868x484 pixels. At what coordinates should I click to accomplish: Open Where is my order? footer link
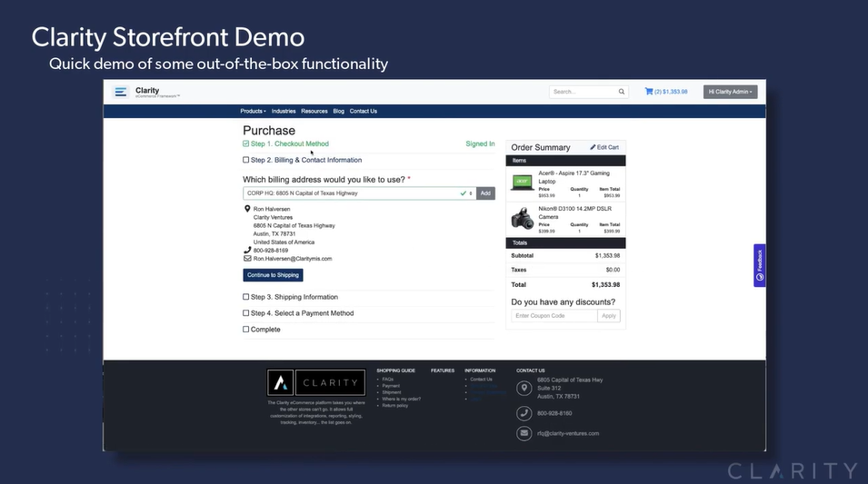coord(402,399)
